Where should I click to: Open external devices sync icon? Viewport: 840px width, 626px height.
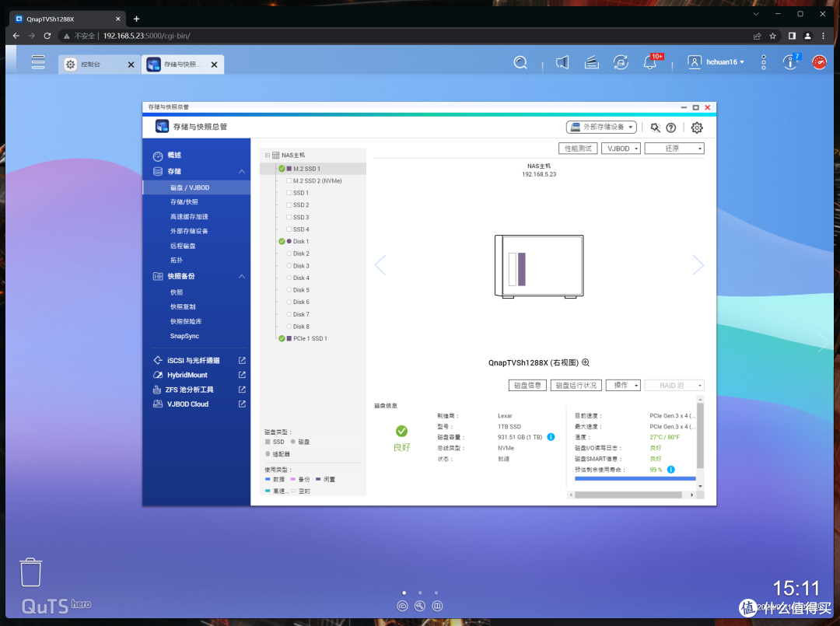click(x=621, y=63)
